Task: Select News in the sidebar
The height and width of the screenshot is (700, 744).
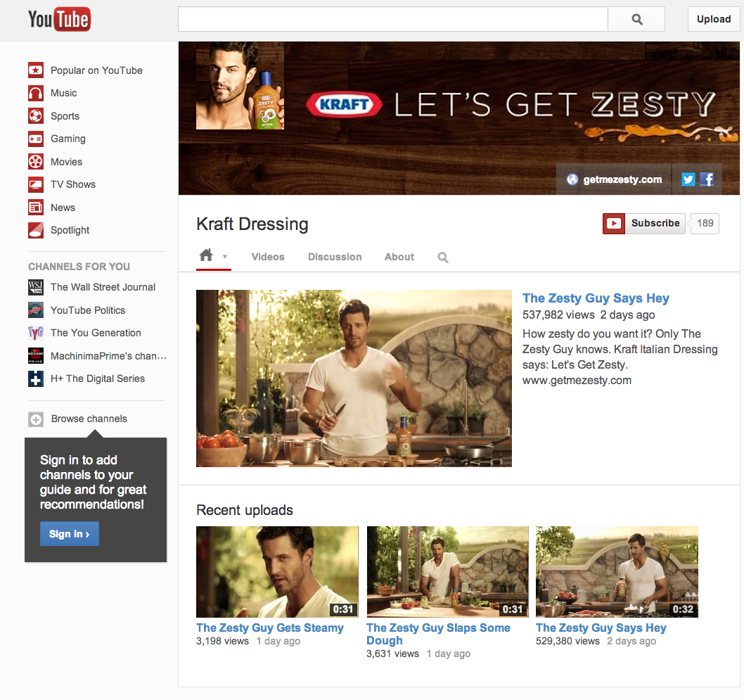Action: coord(63,208)
